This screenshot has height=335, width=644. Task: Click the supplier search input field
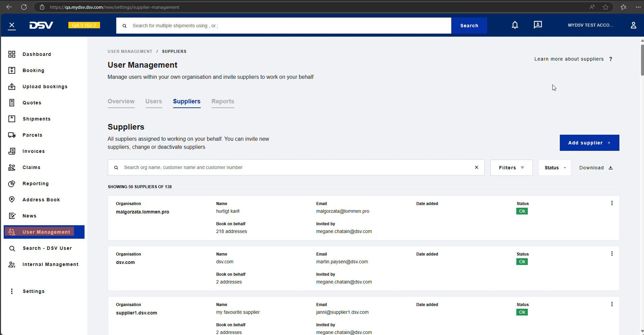293,167
